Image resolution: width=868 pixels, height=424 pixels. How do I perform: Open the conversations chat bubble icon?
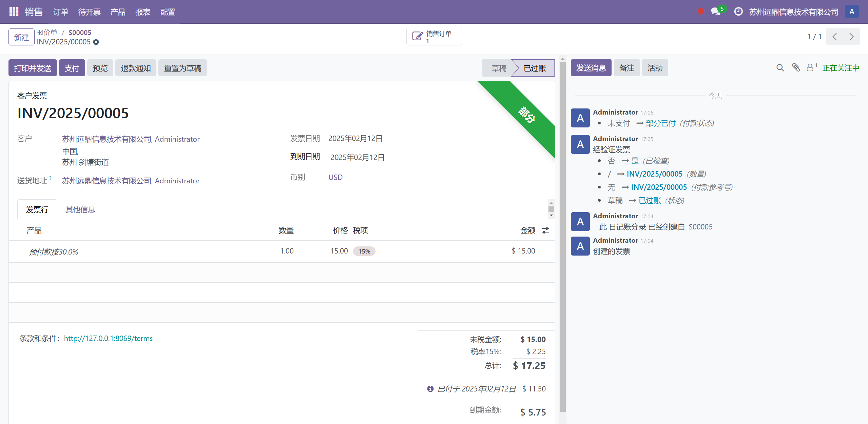[716, 12]
